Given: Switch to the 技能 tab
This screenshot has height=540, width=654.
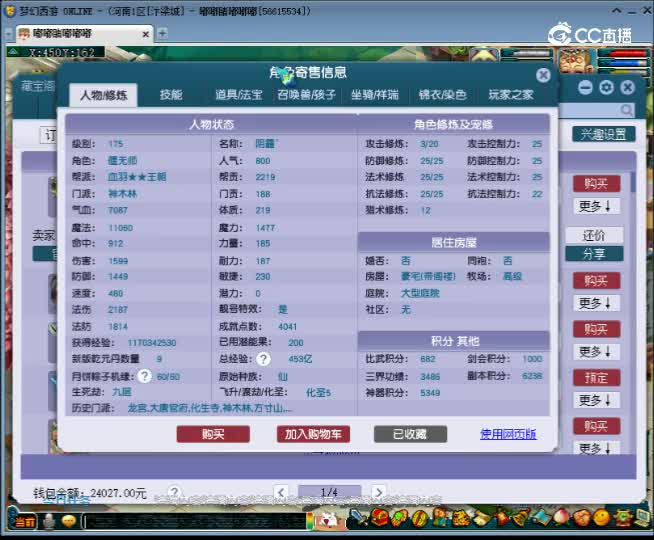Looking at the screenshot, I should (x=171, y=95).
